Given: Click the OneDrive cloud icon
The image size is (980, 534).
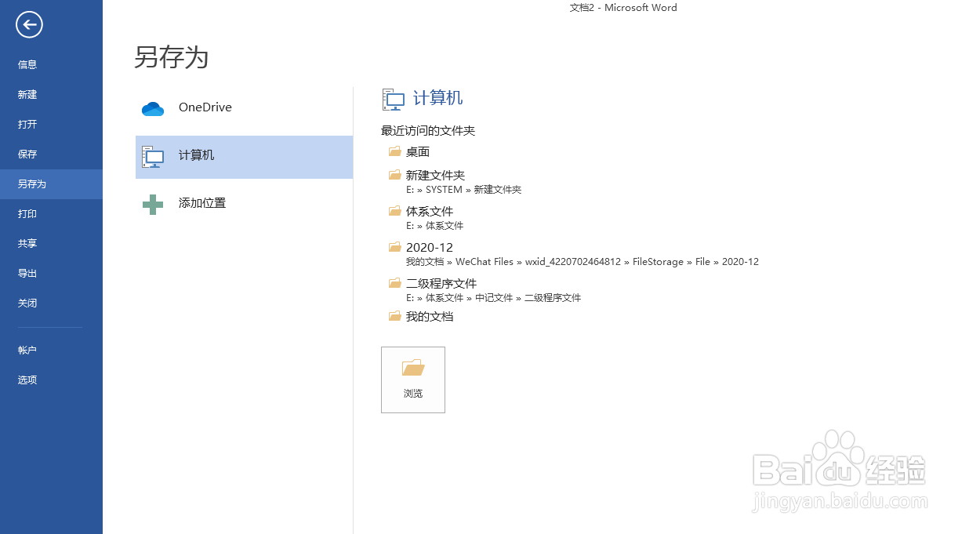Looking at the screenshot, I should (153, 109).
